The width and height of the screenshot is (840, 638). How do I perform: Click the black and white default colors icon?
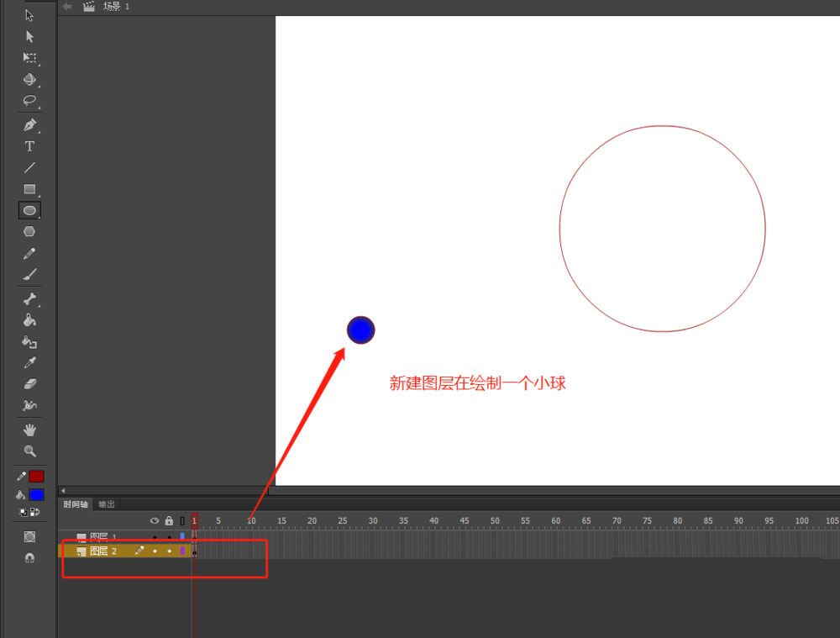(24, 512)
